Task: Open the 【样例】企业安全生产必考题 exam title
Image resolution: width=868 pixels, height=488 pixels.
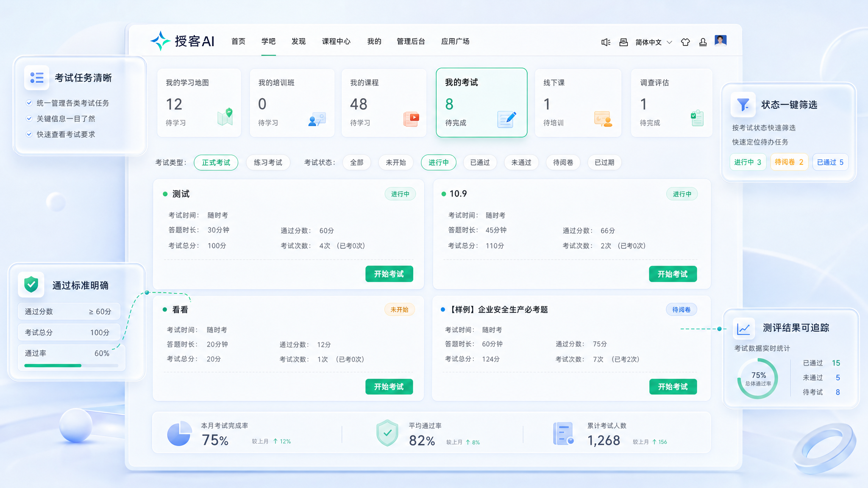Action: 498,310
